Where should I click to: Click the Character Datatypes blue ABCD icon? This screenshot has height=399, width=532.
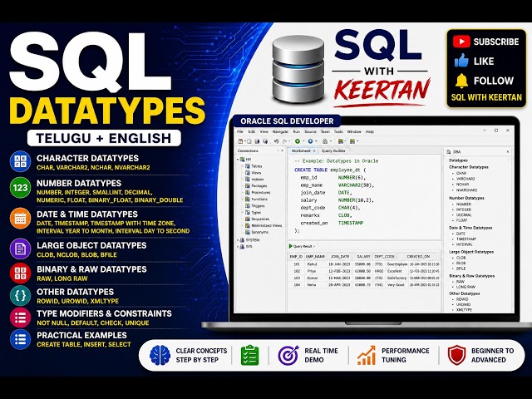click(x=20, y=161)
